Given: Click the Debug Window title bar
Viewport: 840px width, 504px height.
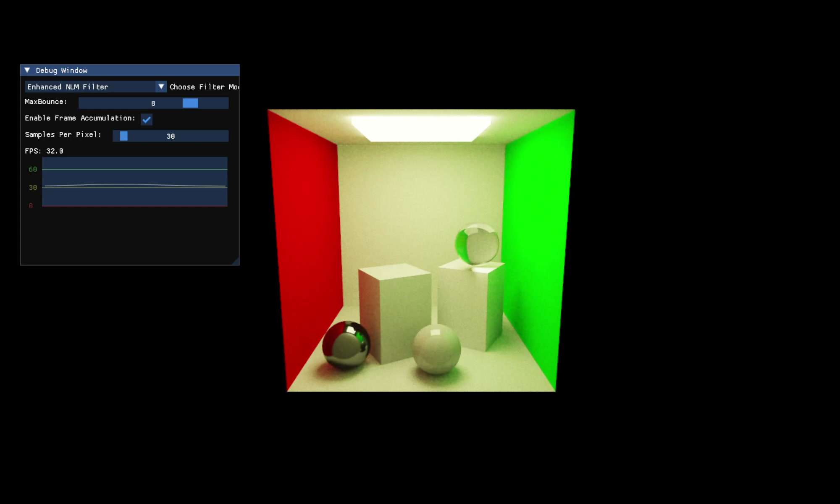Looking at the screenshot, I should pyautogui.click(x=130, y=70).
